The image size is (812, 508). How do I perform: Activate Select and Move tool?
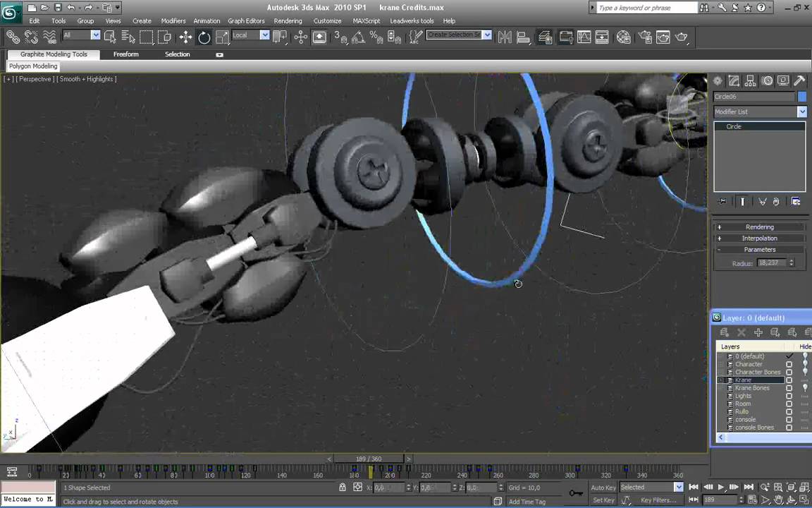[185, 37]
